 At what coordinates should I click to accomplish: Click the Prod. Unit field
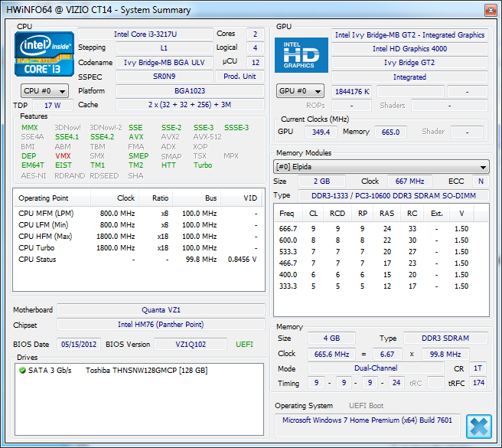click(x=240, y=77)
